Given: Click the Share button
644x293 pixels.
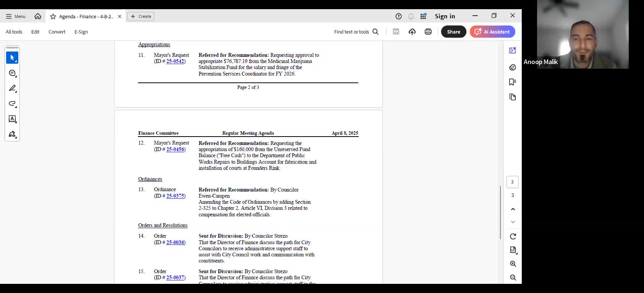Looking at the screenshot, I should click(453, 32).
